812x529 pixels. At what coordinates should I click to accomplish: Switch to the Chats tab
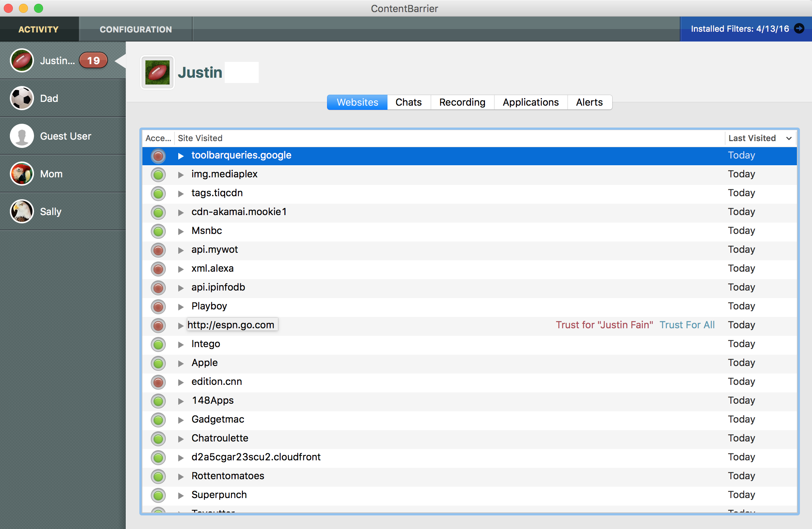point(408,101)
